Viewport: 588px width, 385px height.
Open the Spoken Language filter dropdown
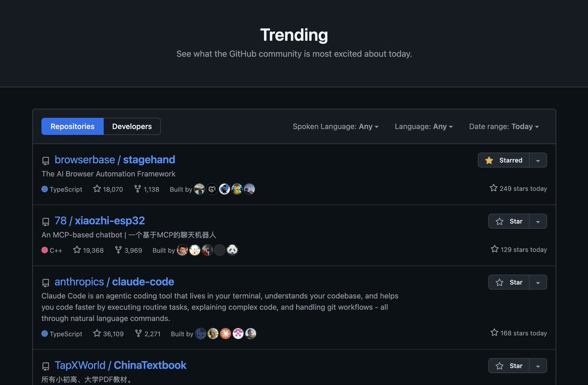click(336, 127)
